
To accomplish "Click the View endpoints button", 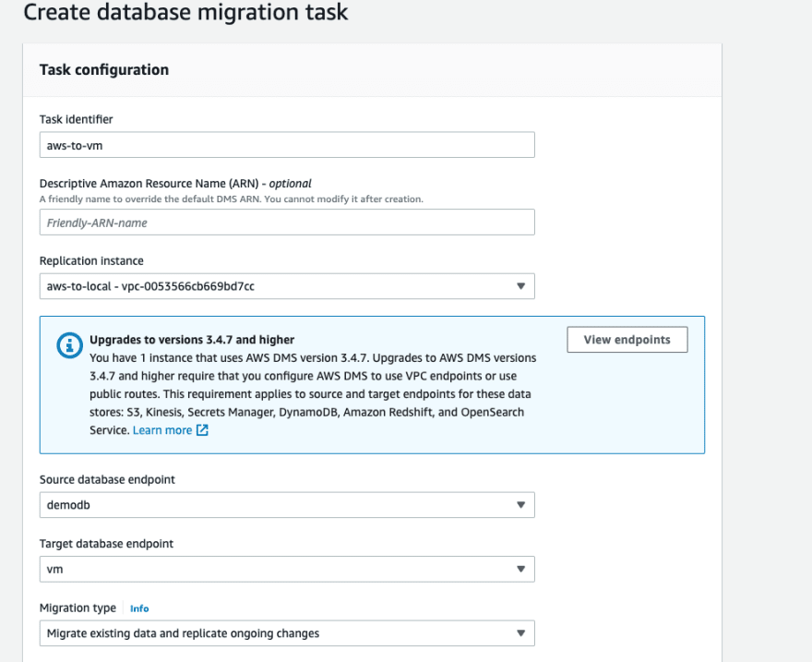I will [x=627, y=339].
